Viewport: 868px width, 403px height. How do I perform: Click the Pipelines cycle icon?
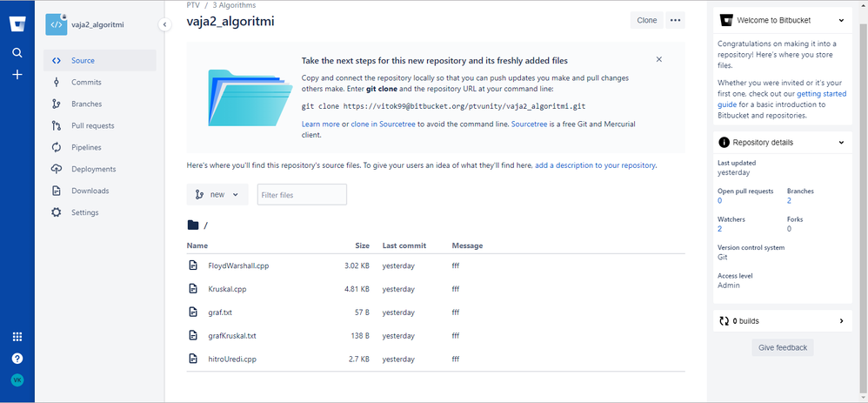coord(56,147)
